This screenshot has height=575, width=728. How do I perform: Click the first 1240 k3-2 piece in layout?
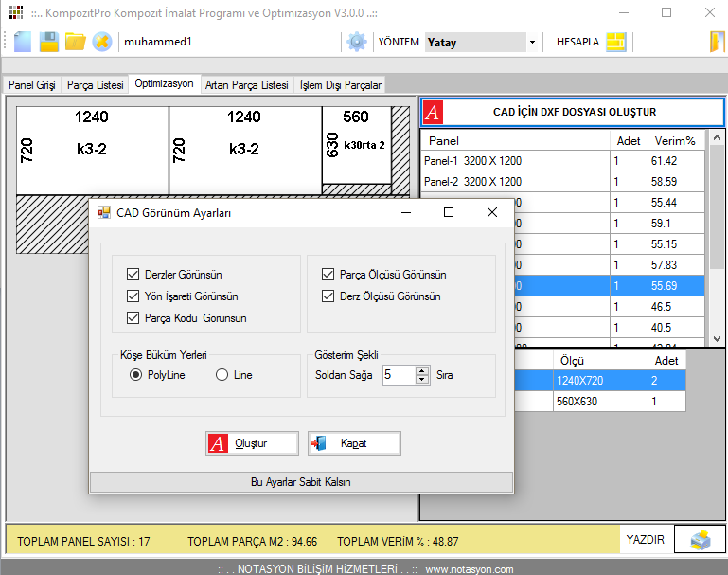tap(93, 150)
